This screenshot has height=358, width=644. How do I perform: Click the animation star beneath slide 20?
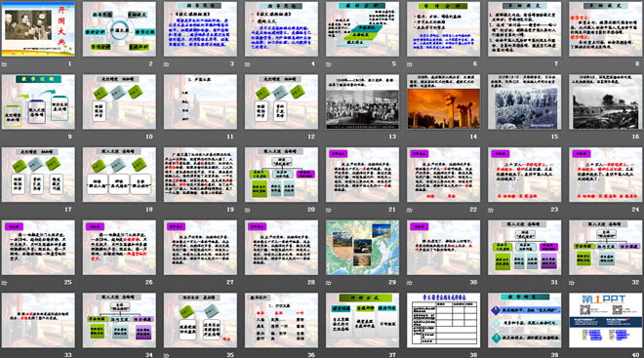pyautogui.click(x=248, y=210)
